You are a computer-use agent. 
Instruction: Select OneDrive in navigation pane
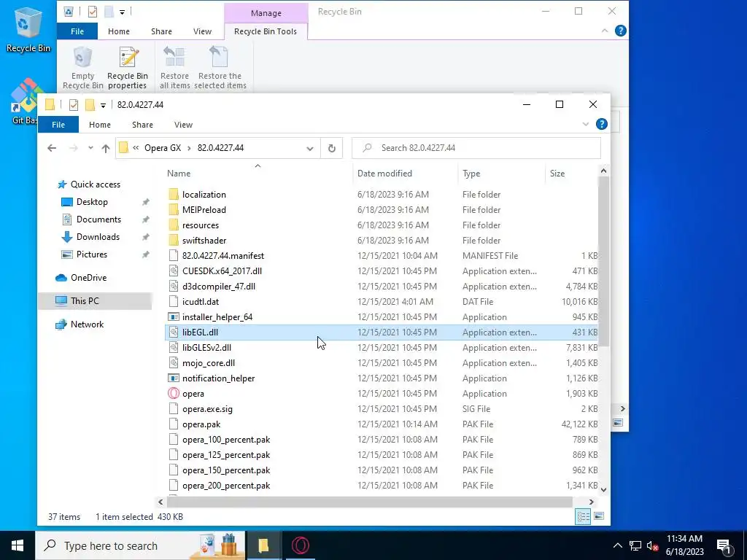88,278
